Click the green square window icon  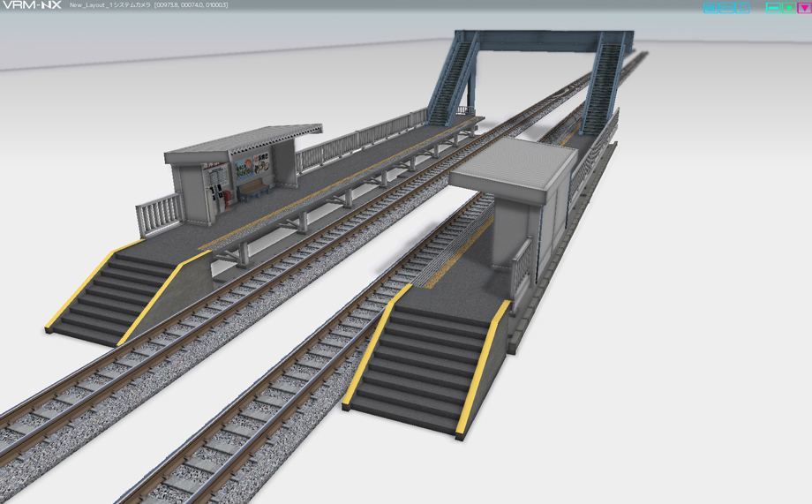coord(789,8)
